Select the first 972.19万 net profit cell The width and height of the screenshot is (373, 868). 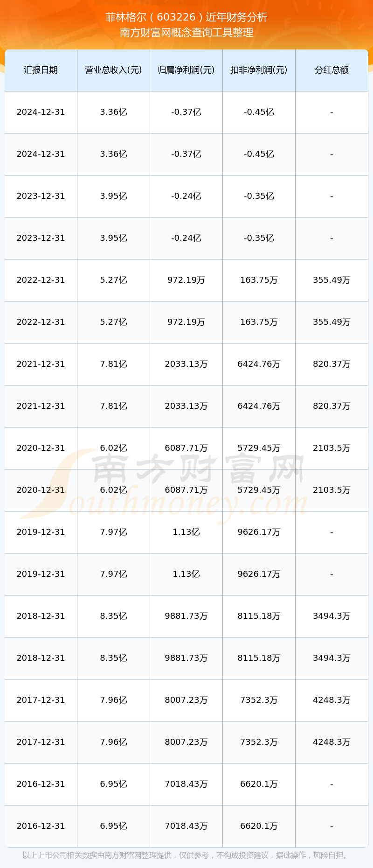186,280
